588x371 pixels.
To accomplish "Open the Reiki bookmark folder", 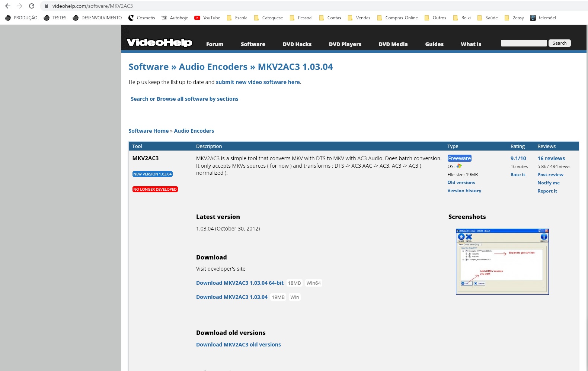I will tap(462, 18).
